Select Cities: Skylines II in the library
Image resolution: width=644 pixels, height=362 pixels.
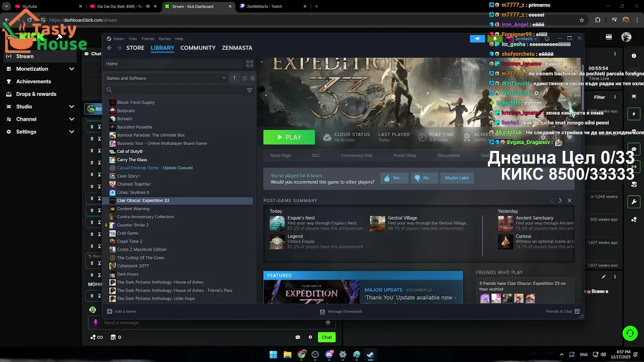[x=133, y=192]
